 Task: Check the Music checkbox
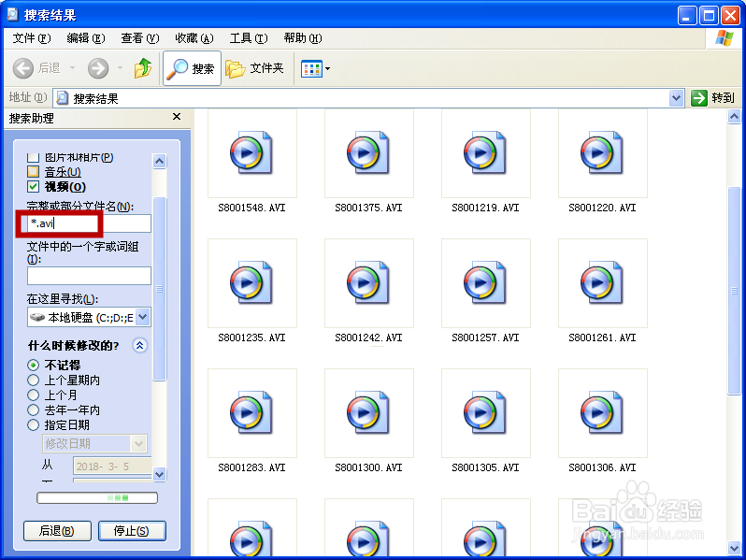coord(33,172)
